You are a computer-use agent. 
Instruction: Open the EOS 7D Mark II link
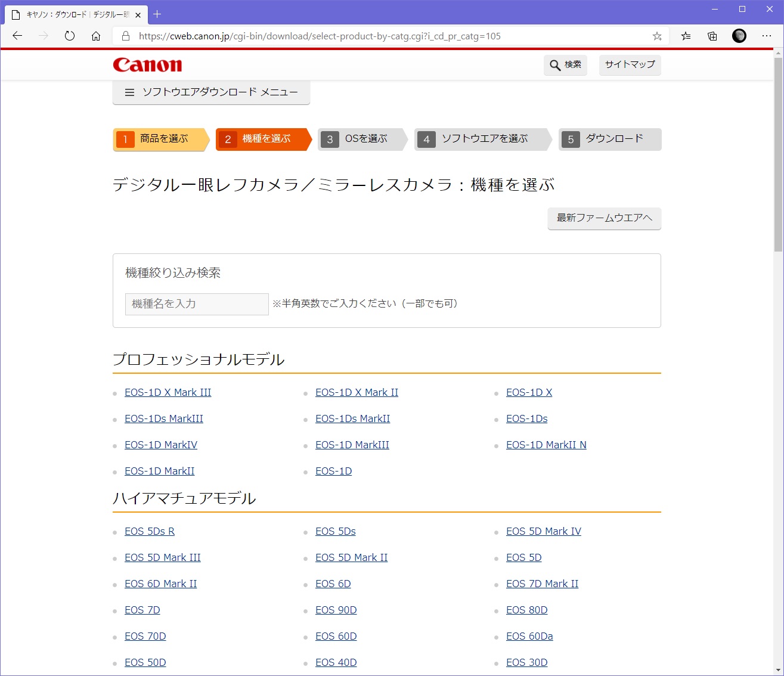542,584
